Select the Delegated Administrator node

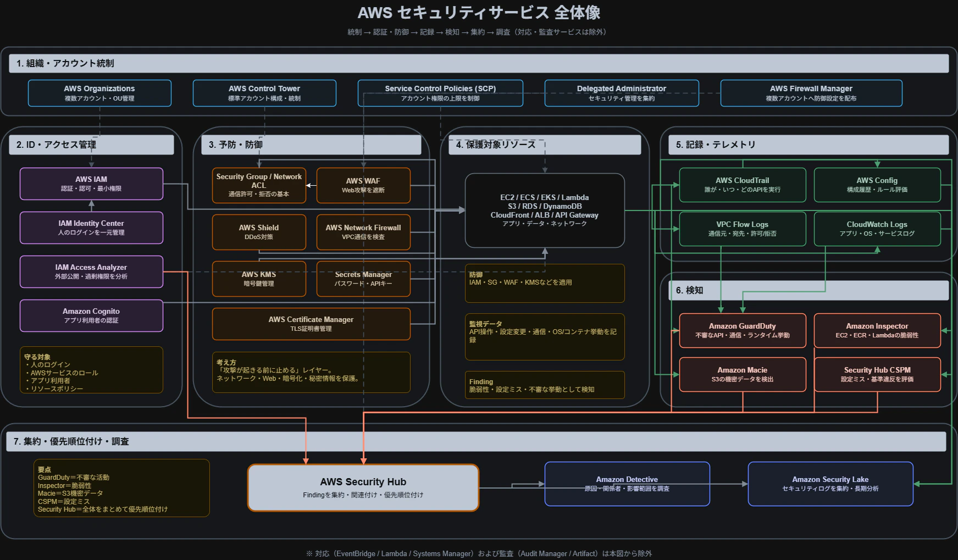click(x=622, y=93)
